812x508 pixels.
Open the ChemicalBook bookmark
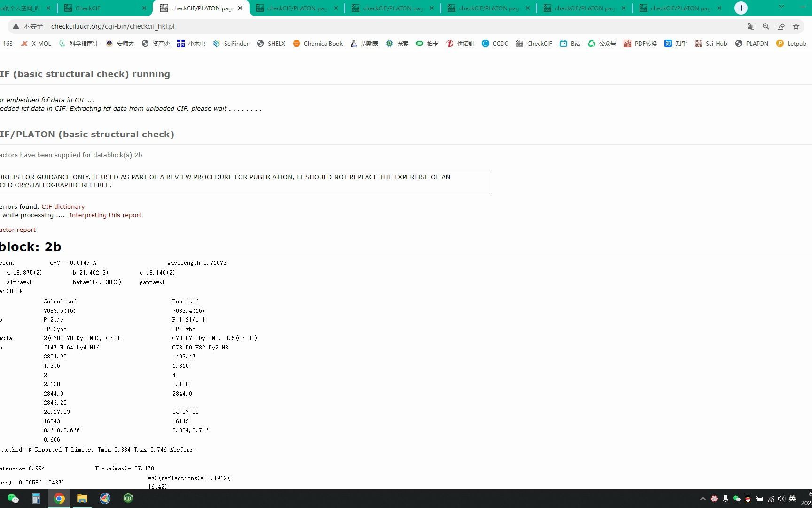pyautogui.click(x=318, y=43)
